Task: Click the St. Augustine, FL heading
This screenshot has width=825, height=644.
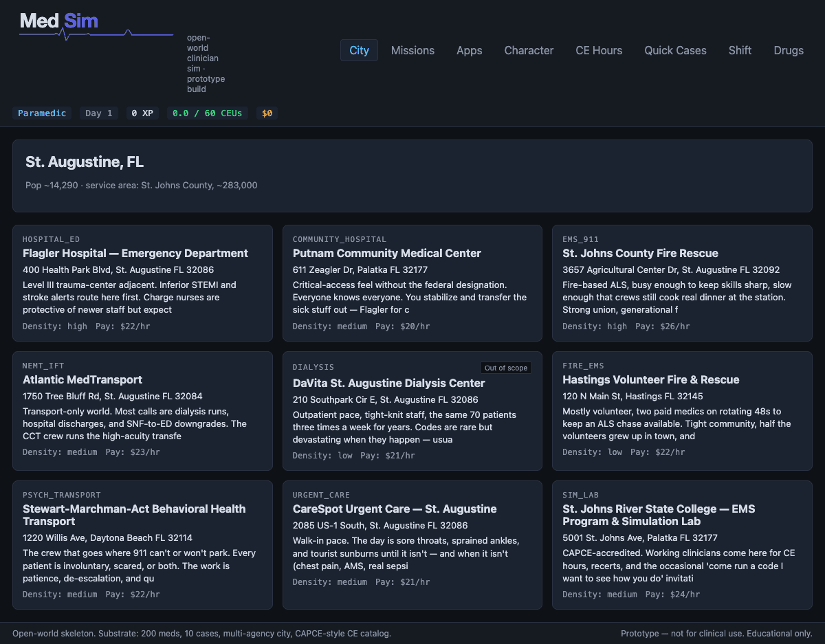Action: pos(85,162)
